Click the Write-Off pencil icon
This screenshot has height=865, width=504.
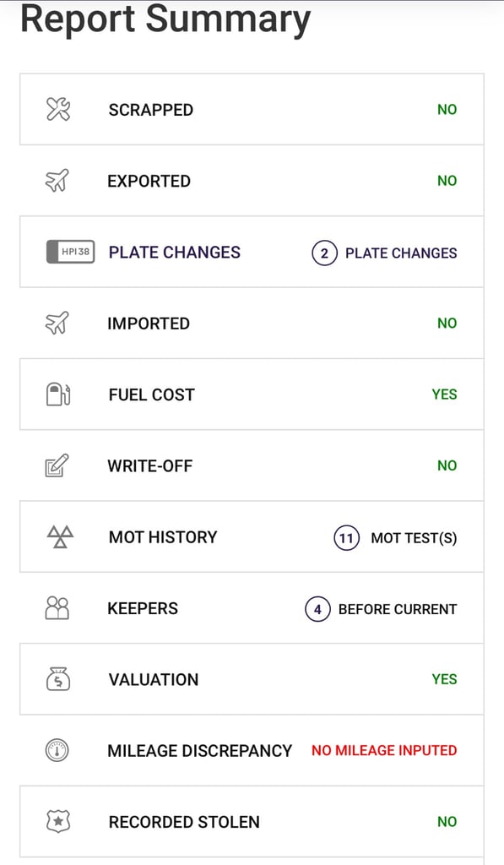click(x=57, y=465)
